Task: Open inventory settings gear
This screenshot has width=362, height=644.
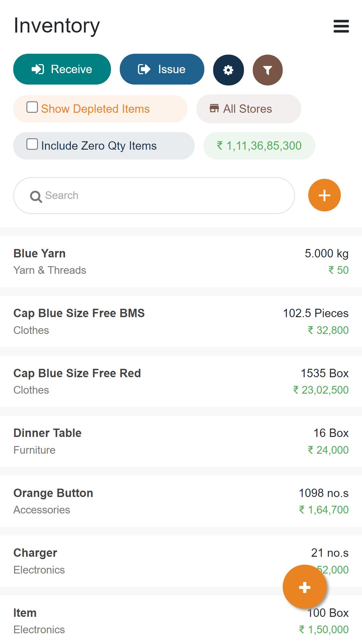Action: coord(228,70)
